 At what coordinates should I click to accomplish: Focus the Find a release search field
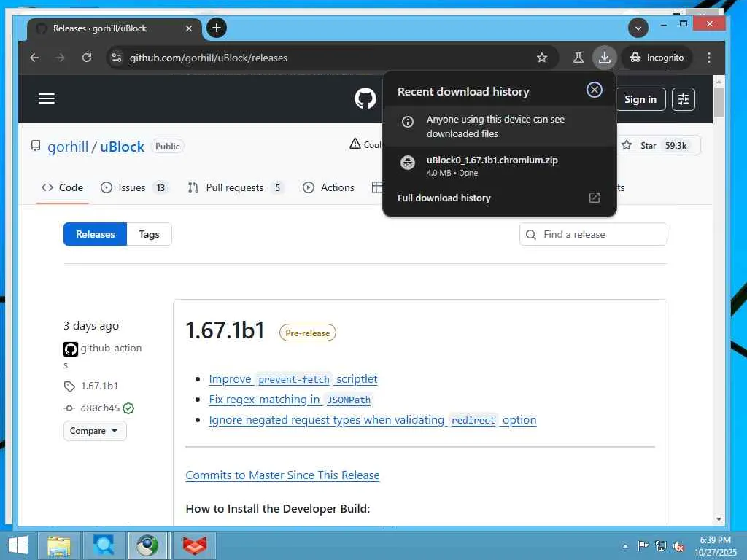coord(593,234)
